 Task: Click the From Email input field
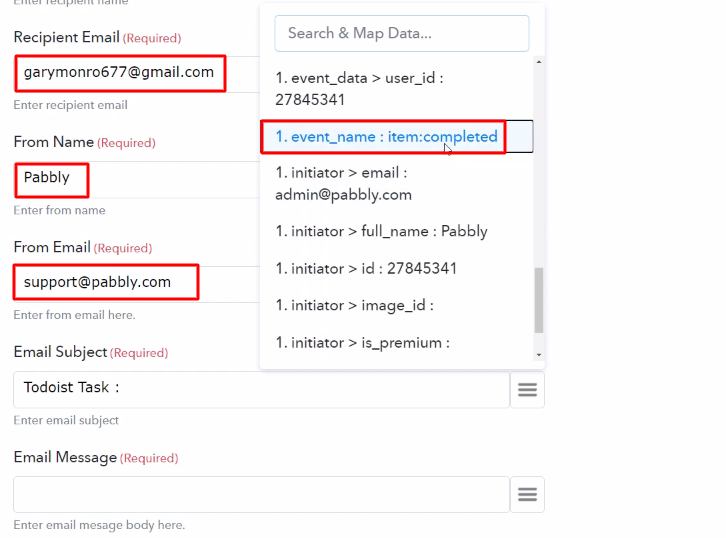tap(137, 284)
